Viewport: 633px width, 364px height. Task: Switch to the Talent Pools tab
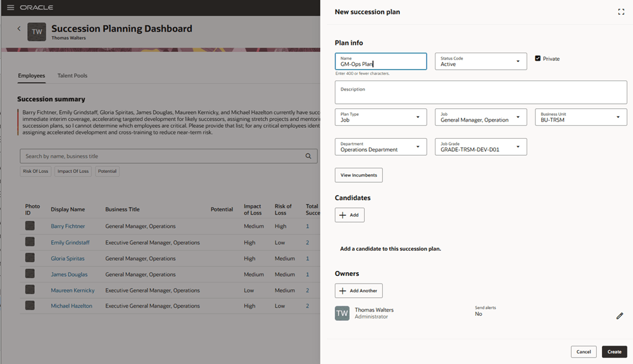pyautogui.click(x=72, y=76)
